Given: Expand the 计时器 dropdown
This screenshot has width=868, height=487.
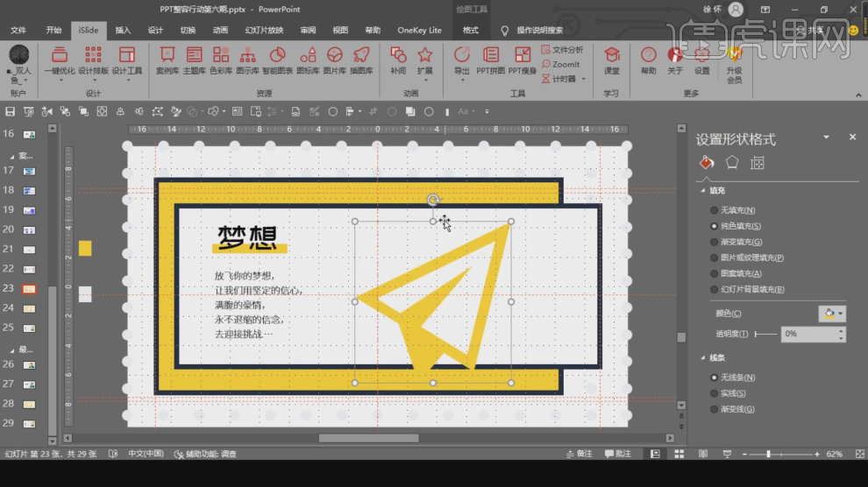Looking at the screenshot, I should pyautogui.click(x=583, y=79).
